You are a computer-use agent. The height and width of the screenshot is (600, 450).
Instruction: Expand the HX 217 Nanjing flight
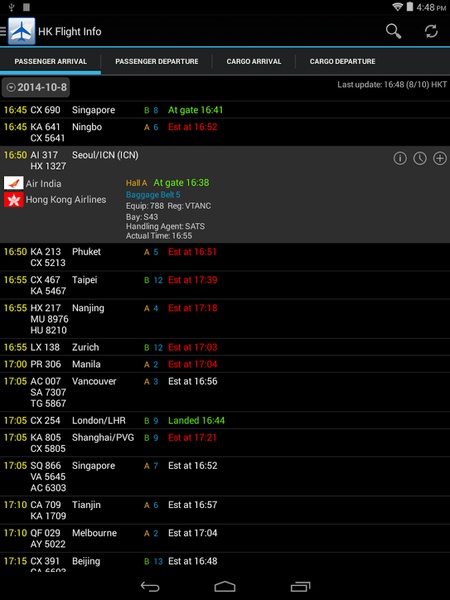click(225, 319)
